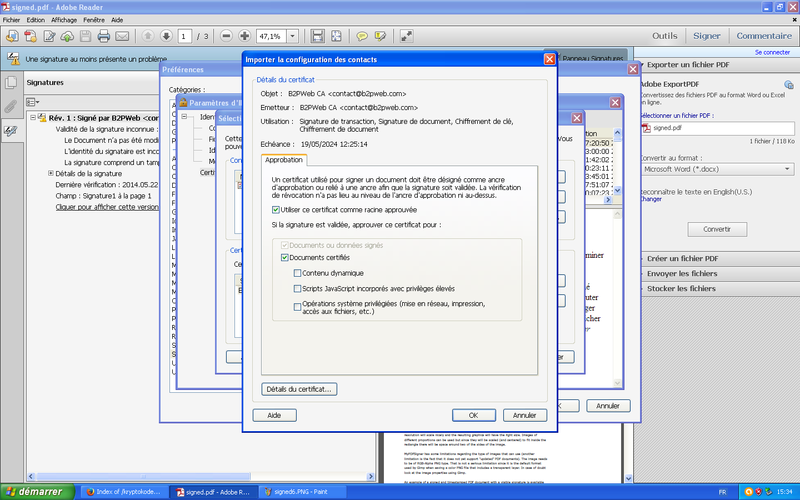Click the grey Save floppy toolbar icon

coord(85,36)
